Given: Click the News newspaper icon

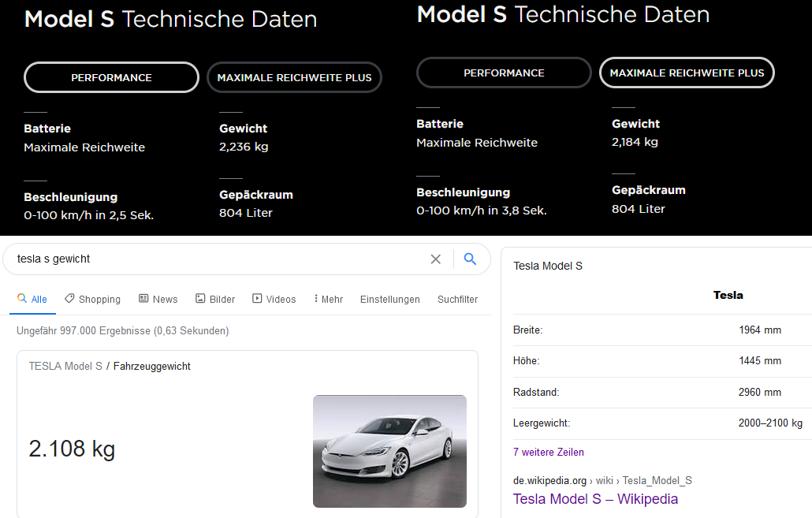Looking at the screenshot, I should point(143,298).
